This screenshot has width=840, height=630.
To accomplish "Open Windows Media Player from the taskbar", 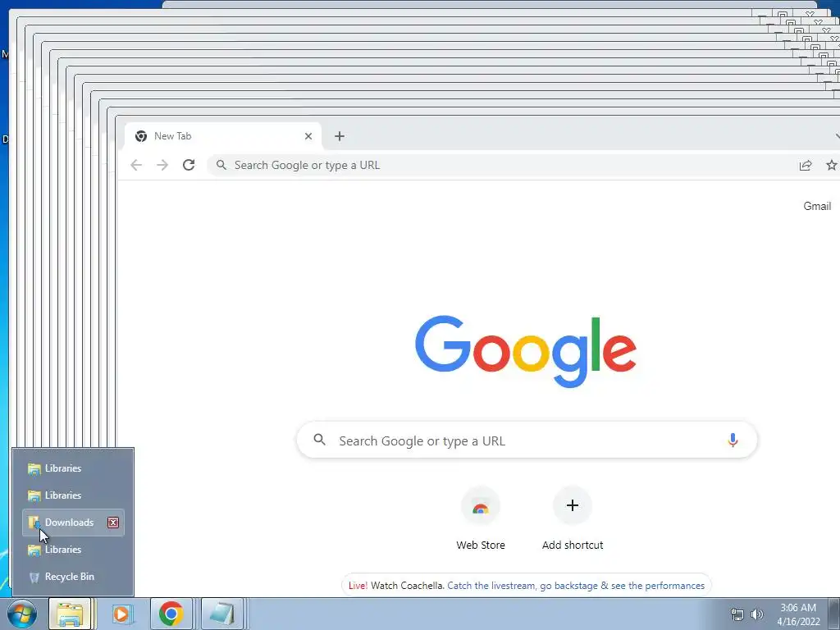I will [x=121, y=614].
